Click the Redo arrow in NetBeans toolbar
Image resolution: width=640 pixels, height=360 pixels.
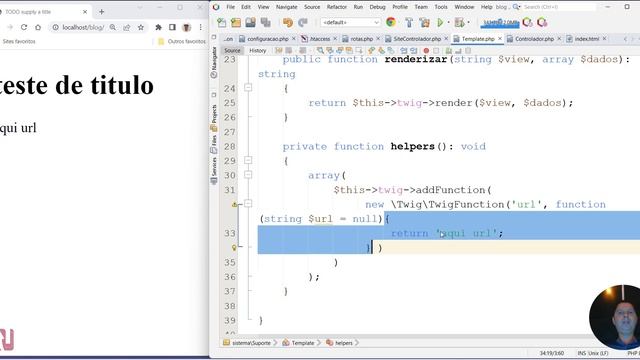coord(302,22)
